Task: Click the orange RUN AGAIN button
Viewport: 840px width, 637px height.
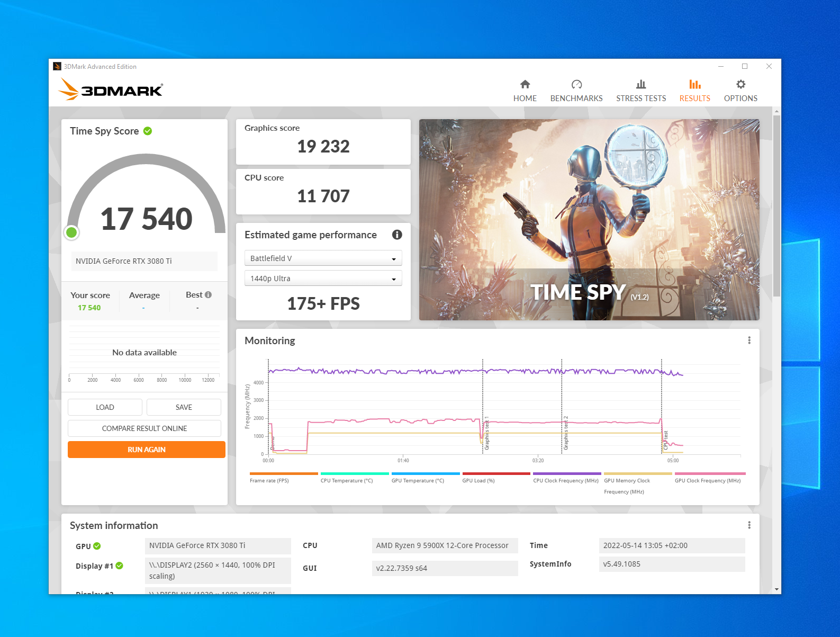Action: [147, 450]
